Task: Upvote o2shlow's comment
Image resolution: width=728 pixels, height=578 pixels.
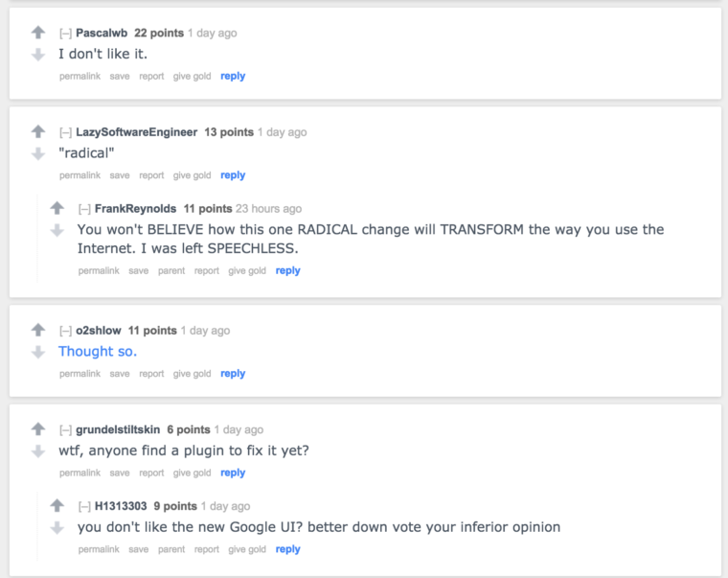Action: tap(38, 330)
